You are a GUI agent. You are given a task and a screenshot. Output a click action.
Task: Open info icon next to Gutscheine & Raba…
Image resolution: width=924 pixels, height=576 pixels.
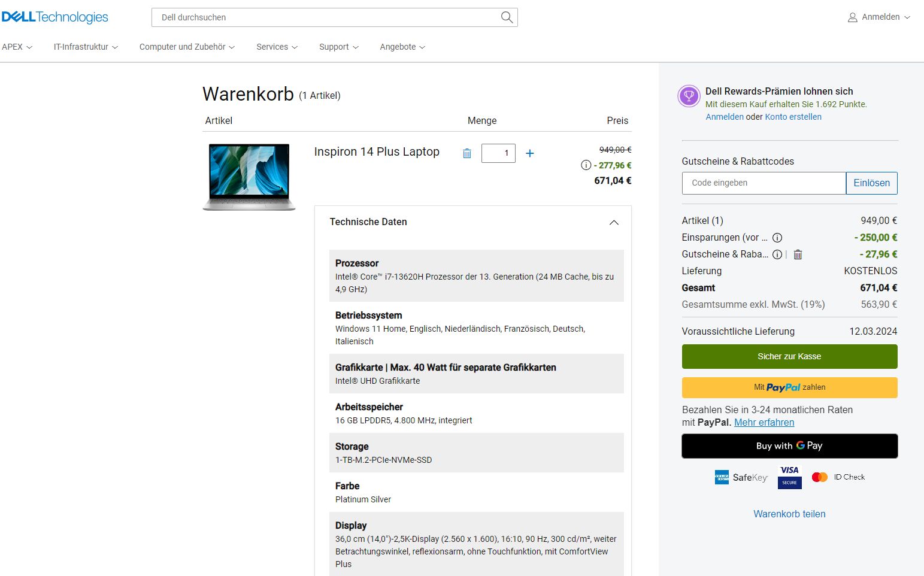point(777,254)
